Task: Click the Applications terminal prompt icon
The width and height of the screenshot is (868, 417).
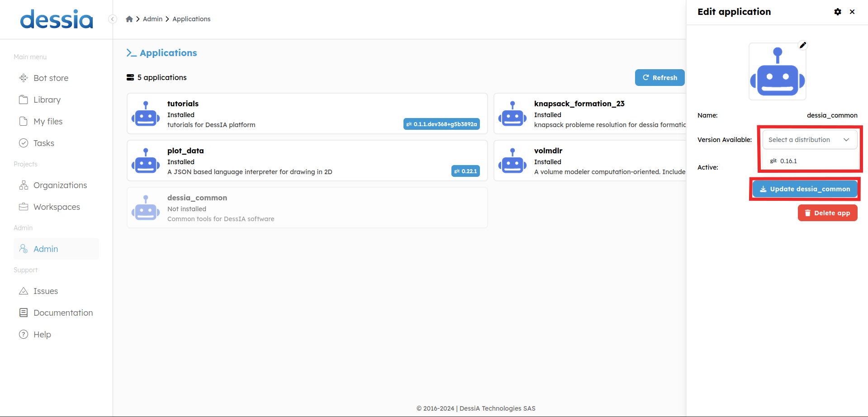Action: coord(131,53)
